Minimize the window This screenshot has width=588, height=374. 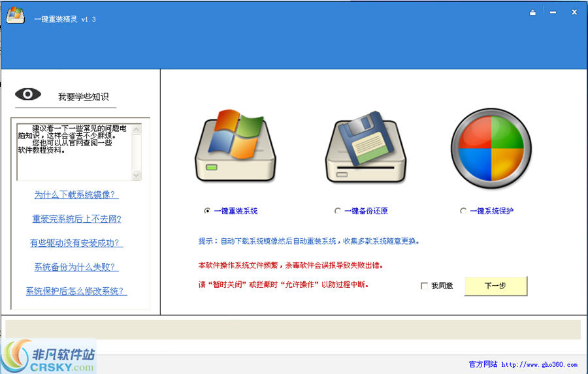553,12
